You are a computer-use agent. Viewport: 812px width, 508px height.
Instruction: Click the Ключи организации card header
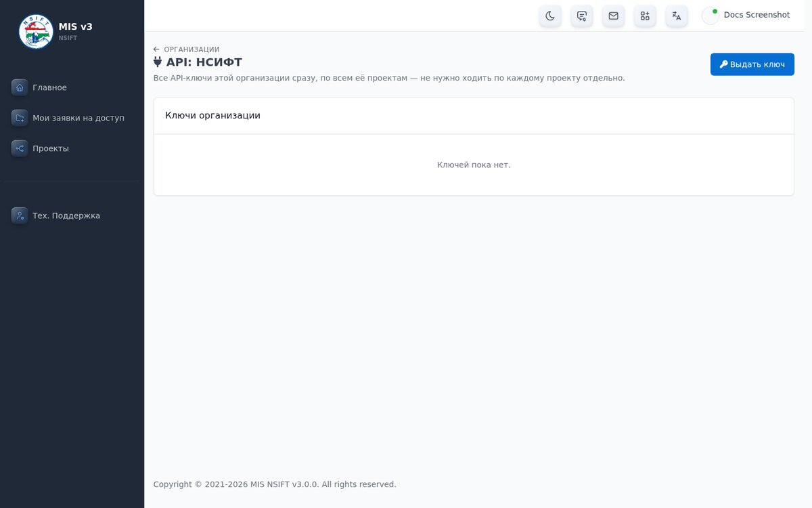pyautogui.click(x=474, y=116)
